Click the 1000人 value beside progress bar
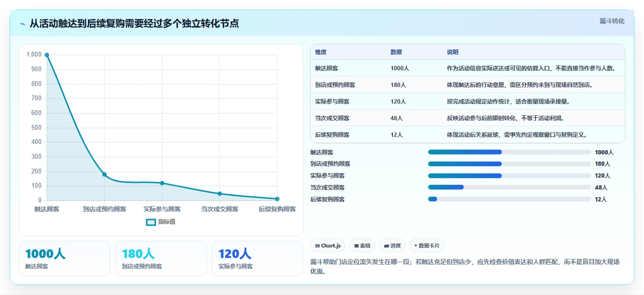This screenshot has height=295, width=644. click(605, 152)
